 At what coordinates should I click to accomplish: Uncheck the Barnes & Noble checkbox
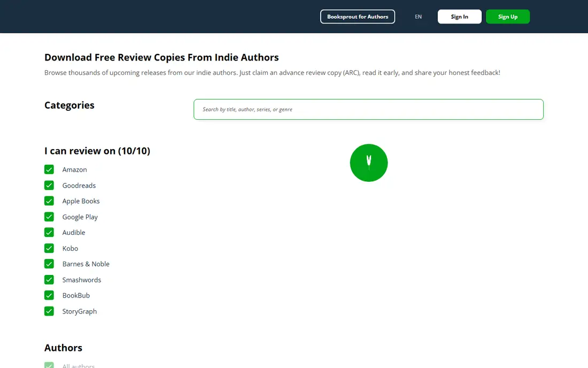(49, 264)
